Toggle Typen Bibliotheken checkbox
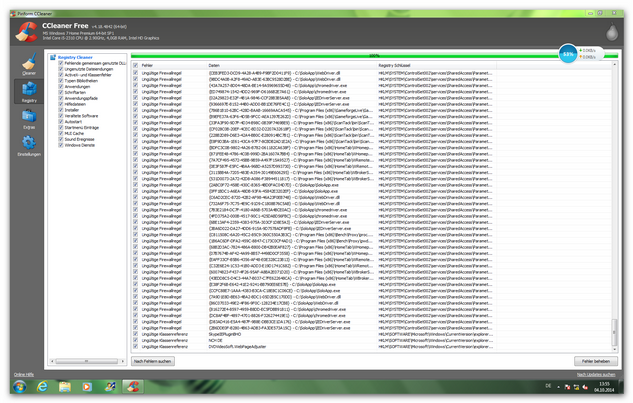The width and height of the screenshot is (633, 403). click(x=61, y=81)
